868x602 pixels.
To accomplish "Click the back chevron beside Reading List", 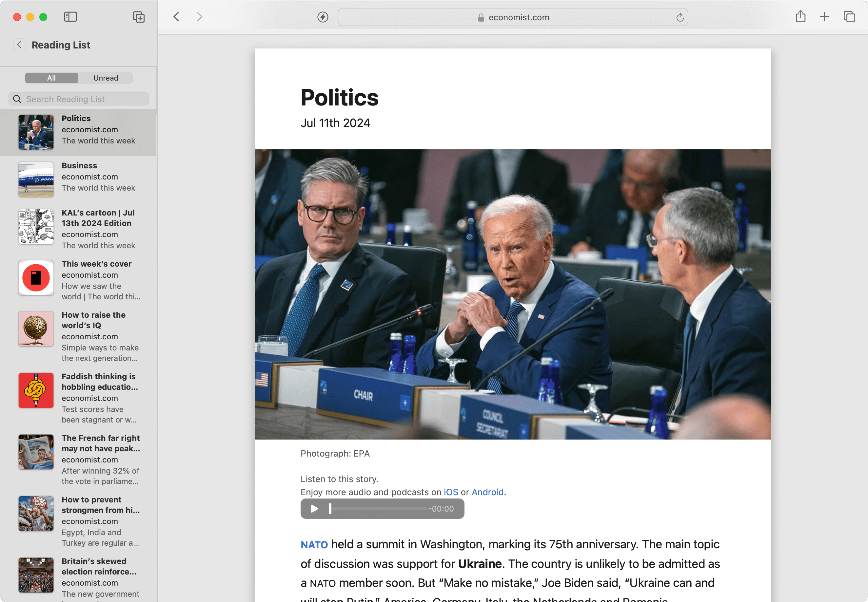I will tap(19, 45).
